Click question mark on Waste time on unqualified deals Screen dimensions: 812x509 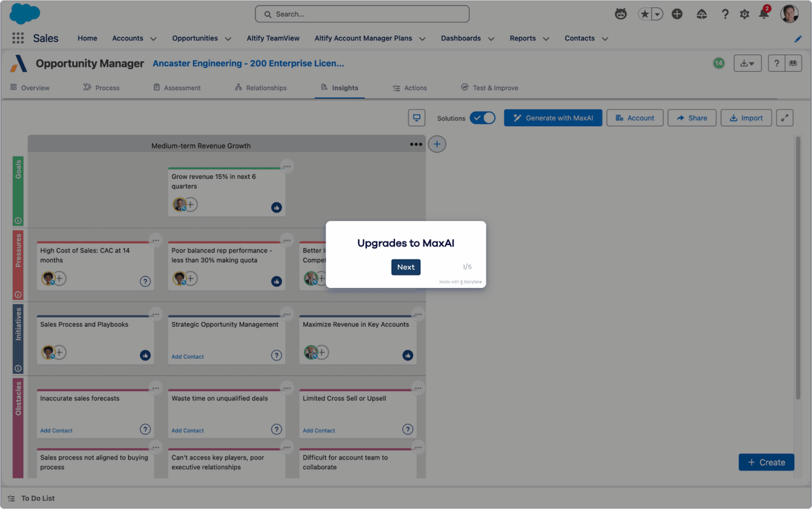pyautogui.click(x=276, y=429)
